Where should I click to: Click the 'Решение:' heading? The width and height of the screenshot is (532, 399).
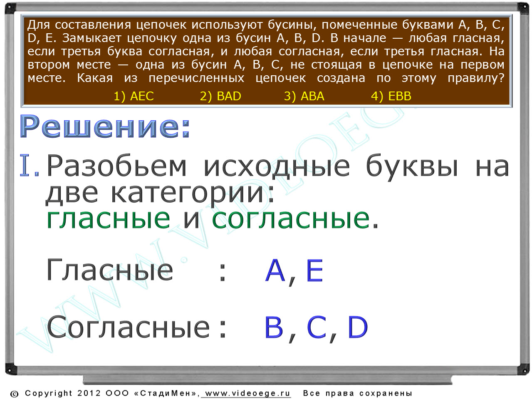105,126
